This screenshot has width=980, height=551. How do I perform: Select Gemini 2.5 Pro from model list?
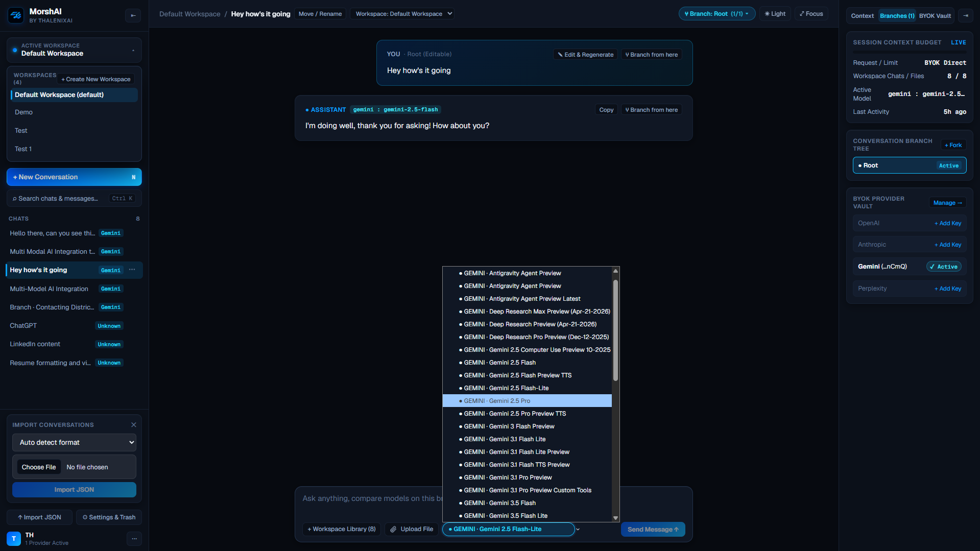527,401
